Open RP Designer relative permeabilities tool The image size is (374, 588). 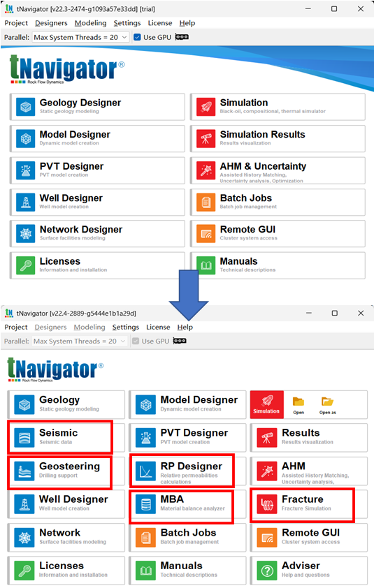pos(187,471)
